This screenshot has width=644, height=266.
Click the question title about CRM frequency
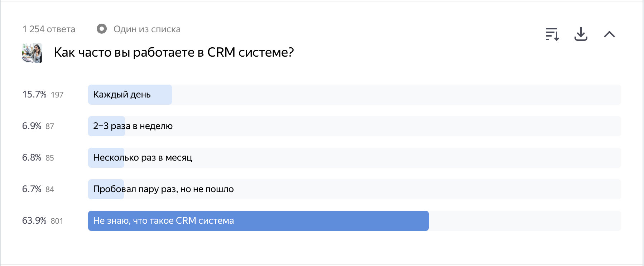[174, 52]
